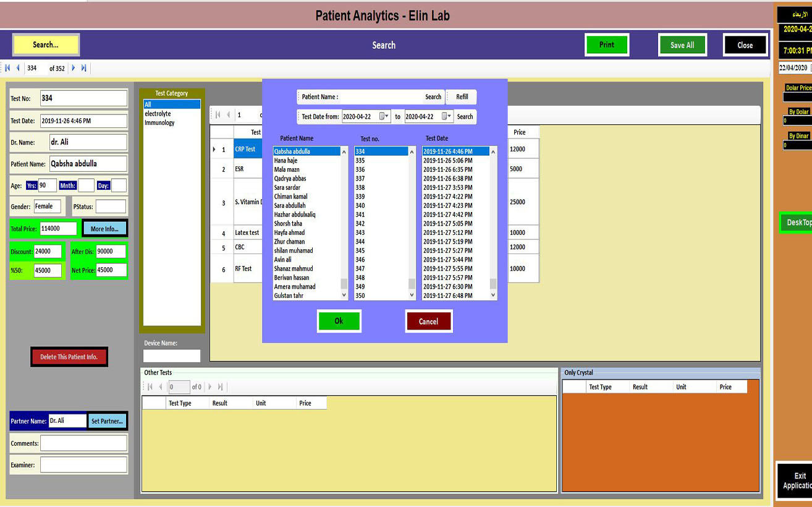Click price cell 25000 in tests grid
This screenshot has height=507, width=812.
pos(523,202)
